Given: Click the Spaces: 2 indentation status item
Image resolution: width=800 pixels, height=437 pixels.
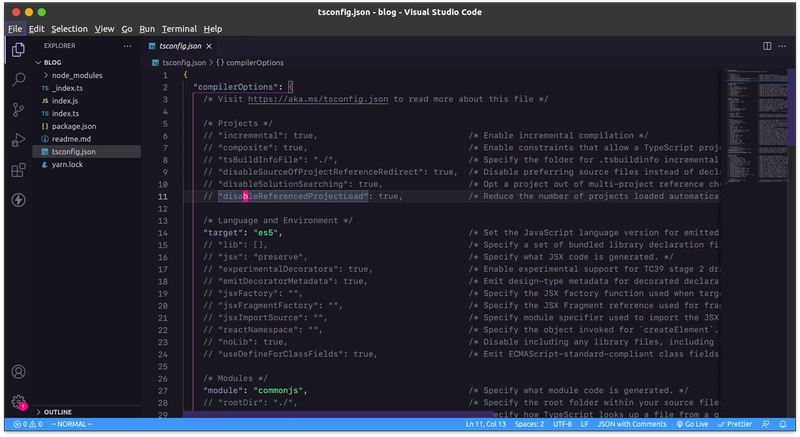Looking at the screenshot, I should tap(529, 424).
